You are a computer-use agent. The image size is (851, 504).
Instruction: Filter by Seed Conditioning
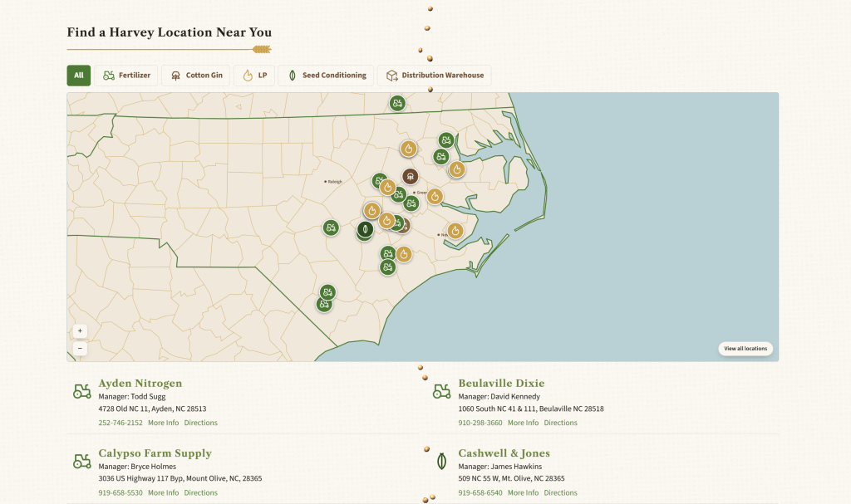coord(326,76)
